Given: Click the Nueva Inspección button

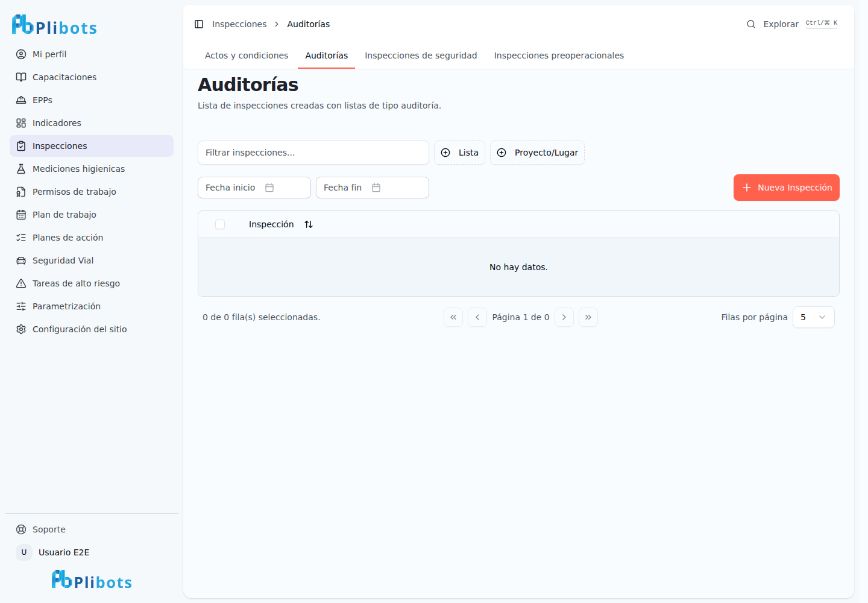Looking at the screenshot, I should [x=787, y=188].
